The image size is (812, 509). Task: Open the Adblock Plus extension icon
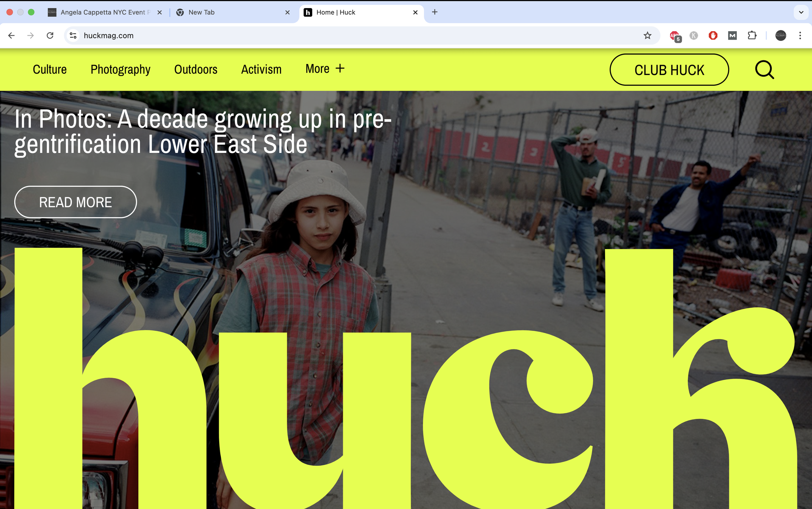[x=674, y=35]
